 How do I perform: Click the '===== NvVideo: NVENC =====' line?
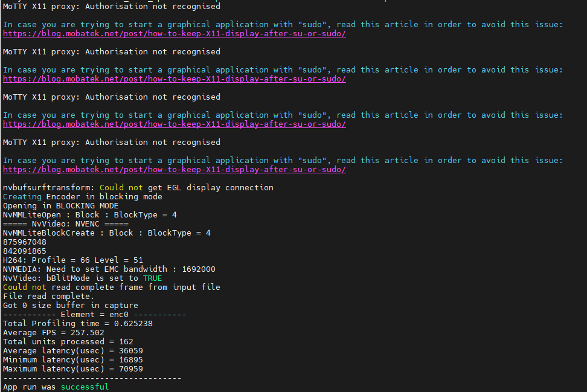[x=66, y=224]
